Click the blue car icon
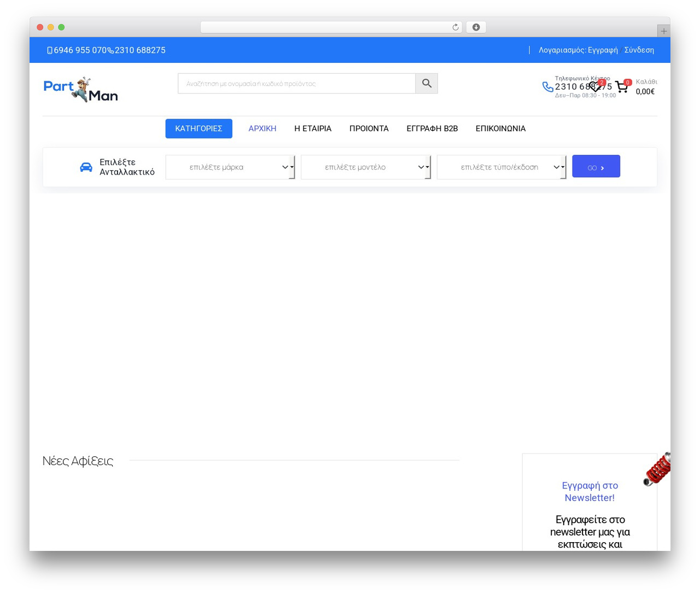This screenshot has width=700, height=593. [86, 167]
